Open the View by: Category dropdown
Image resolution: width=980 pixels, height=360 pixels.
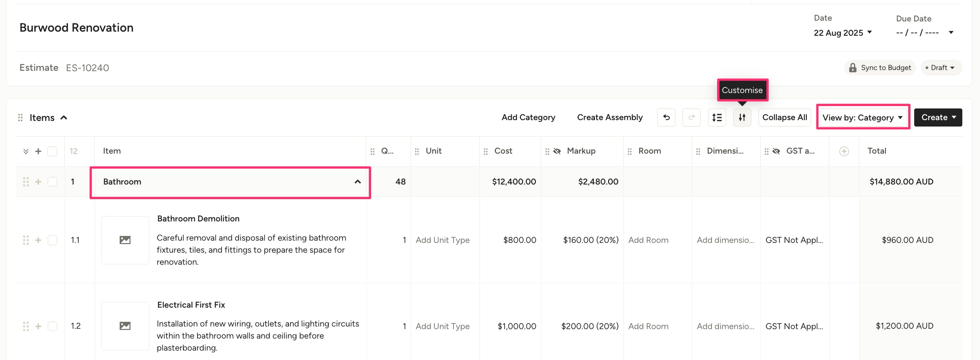coord(862,117)
